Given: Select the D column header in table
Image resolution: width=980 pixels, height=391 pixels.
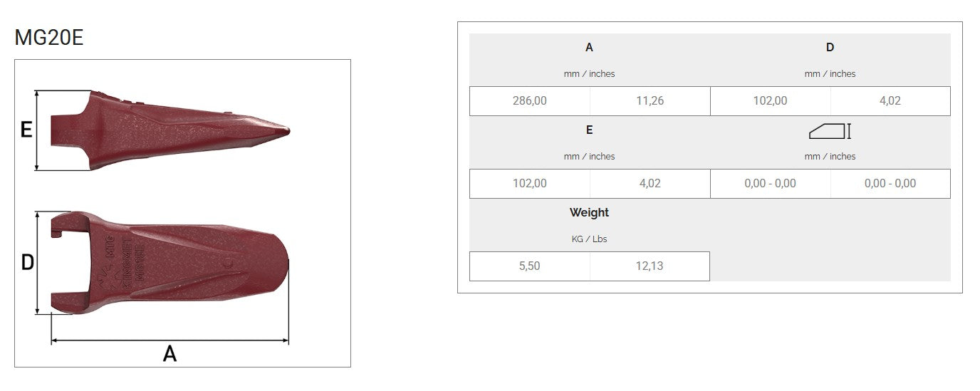Looking at the screenshot, I should coord(830,48).
